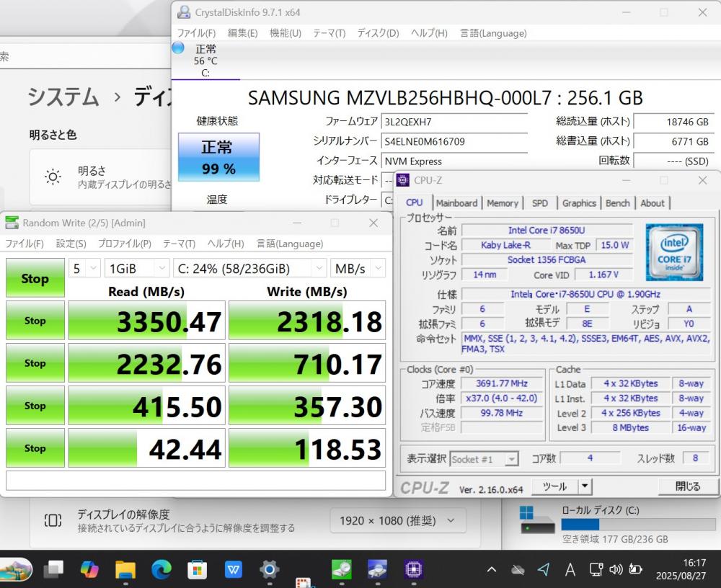Screen dimensions: 721x588
Task: Click the brightness sun icon in Settings
Action: pos(53,177)
